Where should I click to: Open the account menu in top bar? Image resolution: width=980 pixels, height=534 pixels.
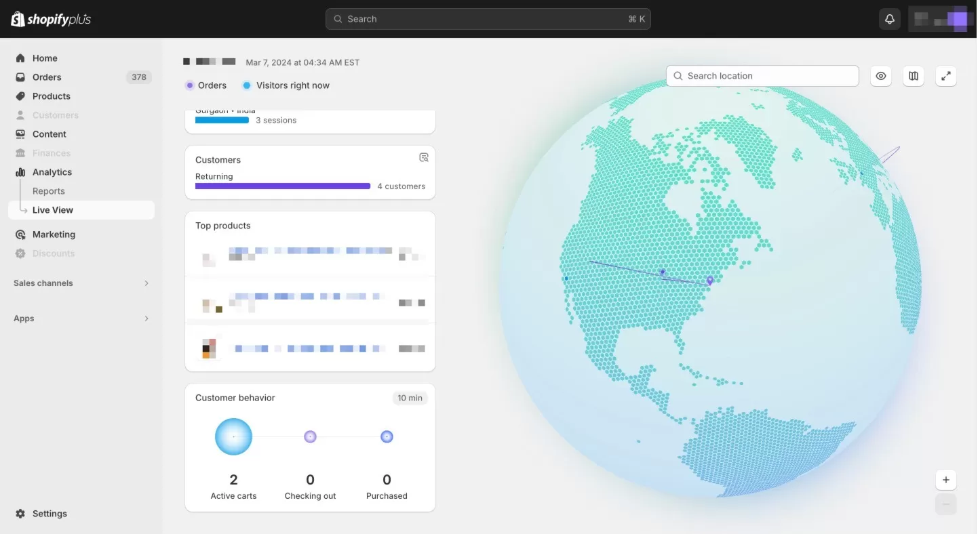pyautogui.click(x=941, y=19)
